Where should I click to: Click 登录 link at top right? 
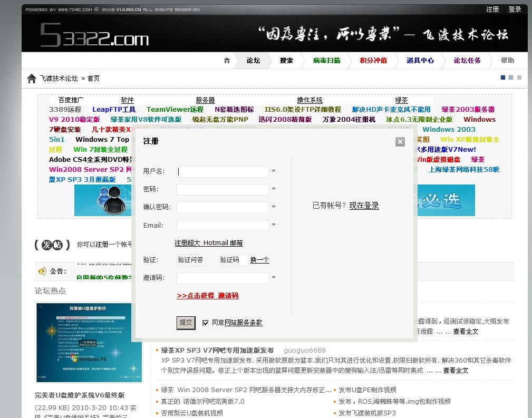pos(515,9)
